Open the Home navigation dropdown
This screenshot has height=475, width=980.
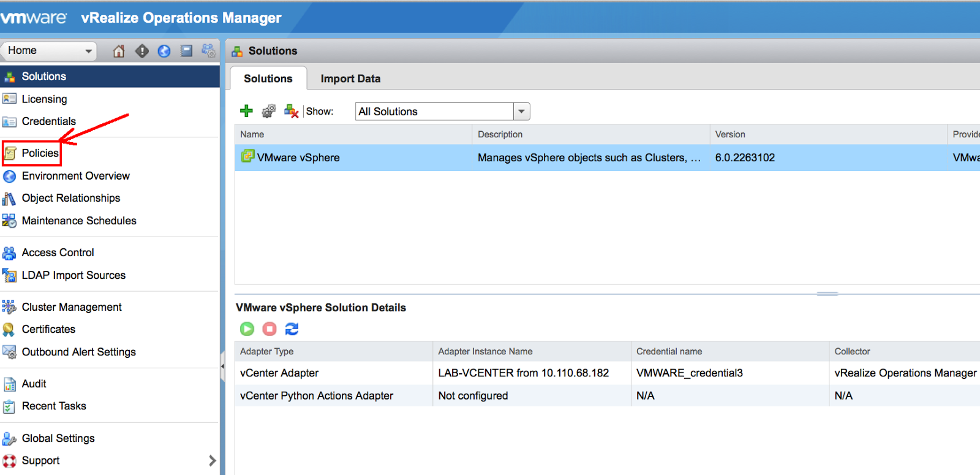50,51
